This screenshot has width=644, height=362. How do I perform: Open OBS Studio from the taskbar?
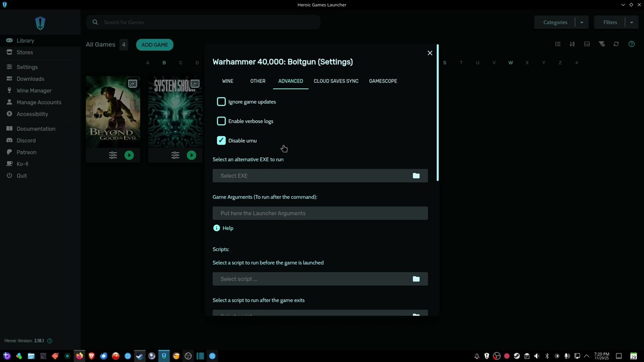[x=188, y=356]
